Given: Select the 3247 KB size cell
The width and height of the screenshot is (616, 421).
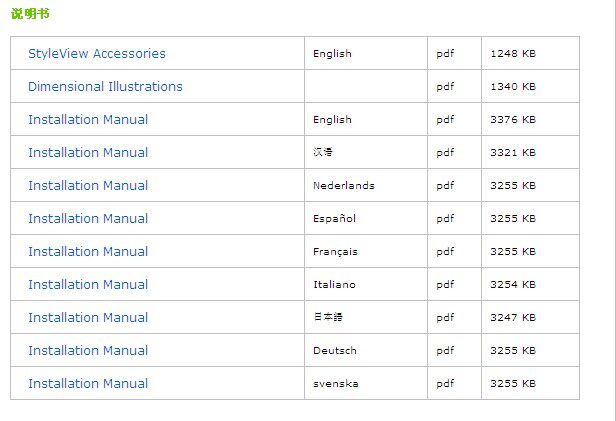Looking at the screenshot, I should [513, 318].
